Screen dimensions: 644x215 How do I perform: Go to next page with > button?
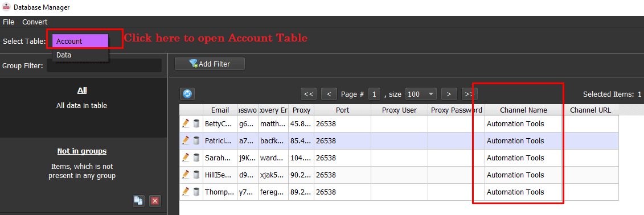click(x=449, y=94)
